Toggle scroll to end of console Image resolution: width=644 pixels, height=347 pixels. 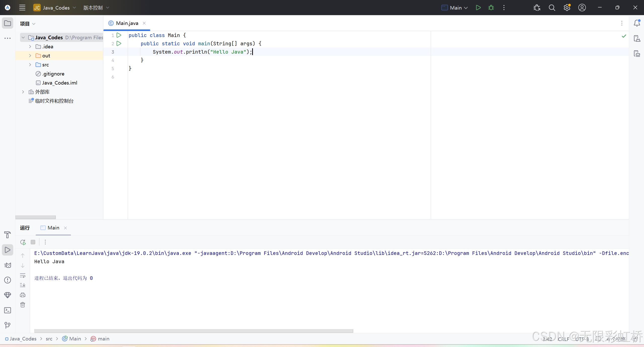point(23,285)
